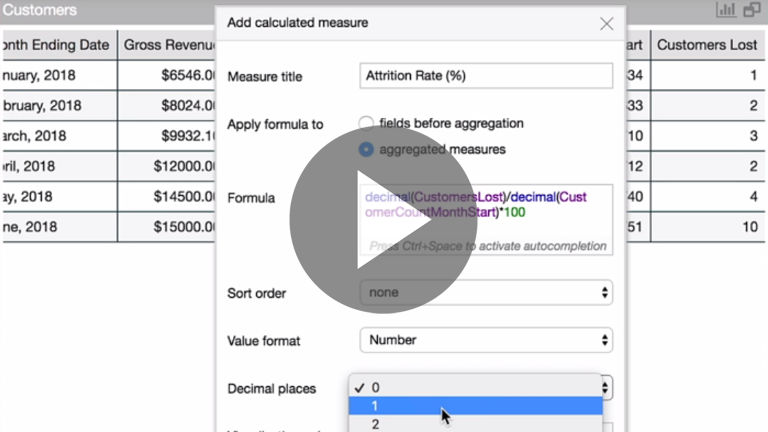Open the bar chart view icon
Image resolution: width=768 pixels, height=432 pixels.
[x=726, y=10]
